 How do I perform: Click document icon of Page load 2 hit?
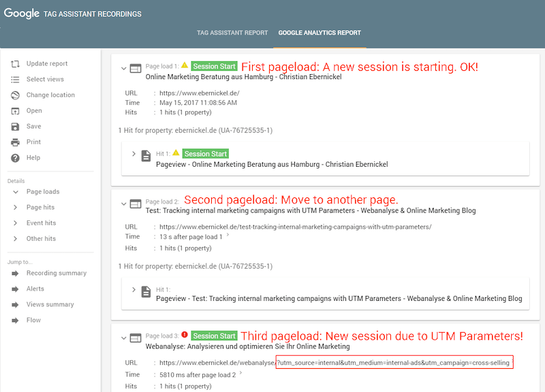click(146, 292)
